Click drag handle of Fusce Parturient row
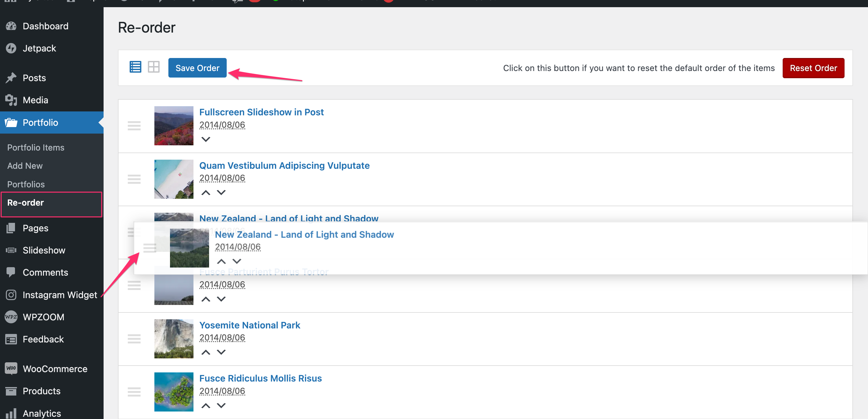Viewport: 868px width, 419px height. pos(134,285)
